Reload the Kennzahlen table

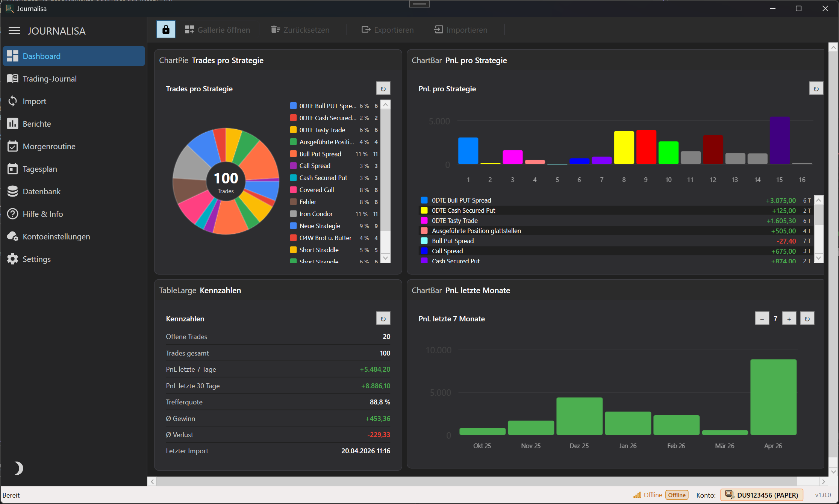383,318
